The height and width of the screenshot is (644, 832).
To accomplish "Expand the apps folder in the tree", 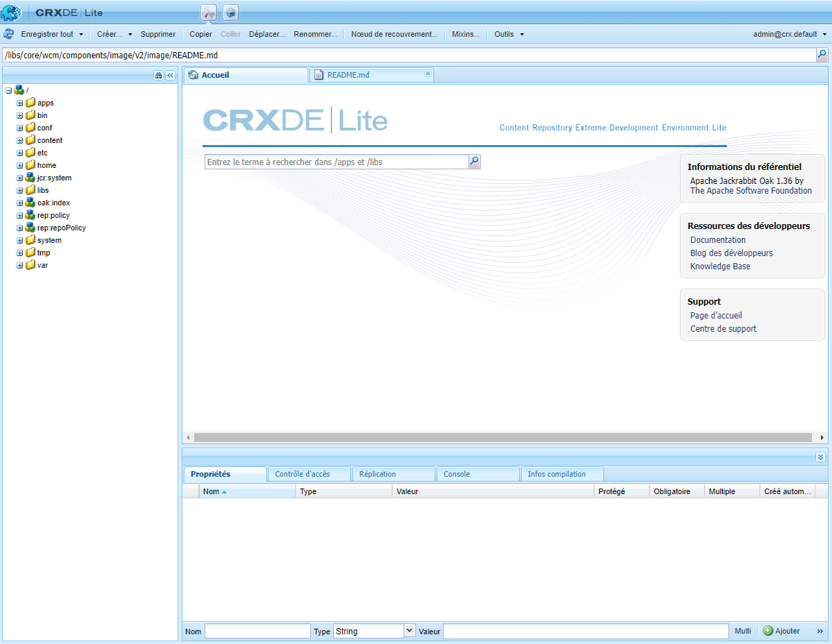I will 19,103.
